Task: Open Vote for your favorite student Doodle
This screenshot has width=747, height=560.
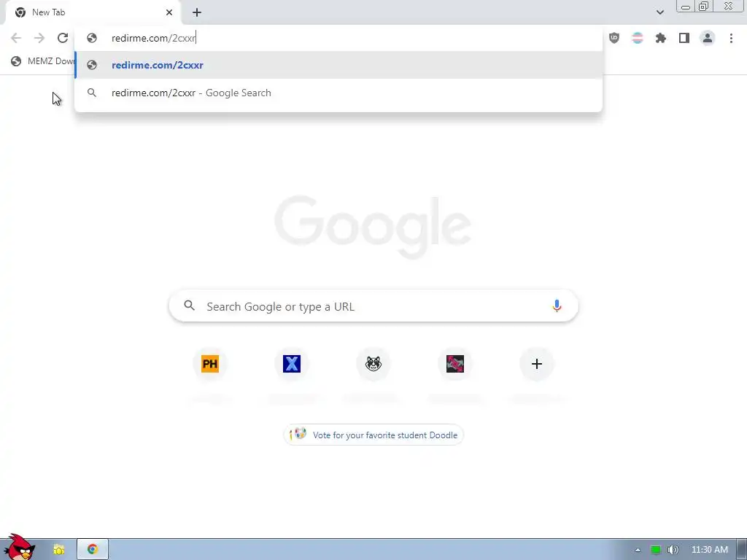Action: [373, 435]
